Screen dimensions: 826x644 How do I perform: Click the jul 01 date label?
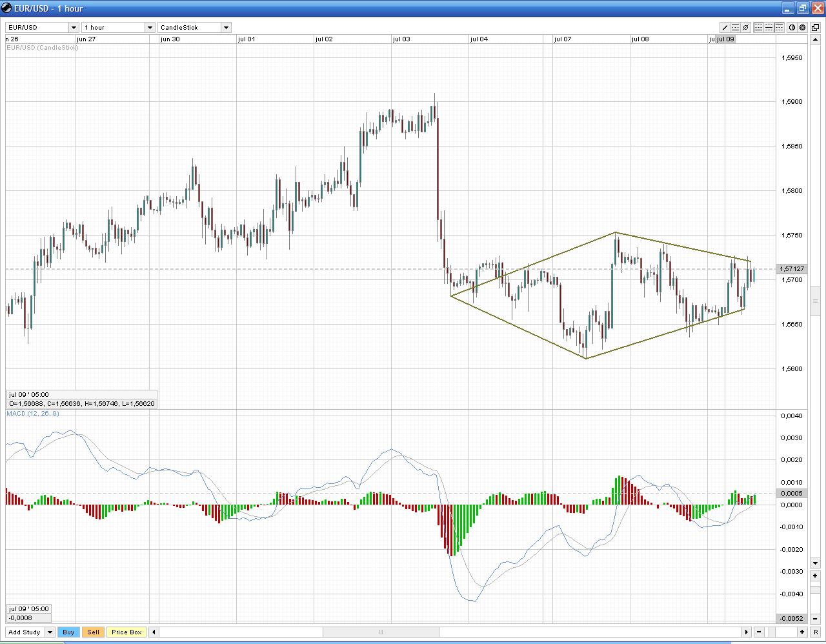tap(247, 39)
